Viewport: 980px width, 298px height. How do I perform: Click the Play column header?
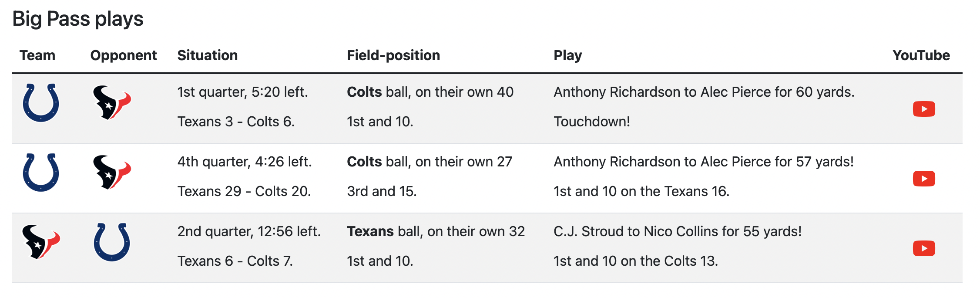567,55
